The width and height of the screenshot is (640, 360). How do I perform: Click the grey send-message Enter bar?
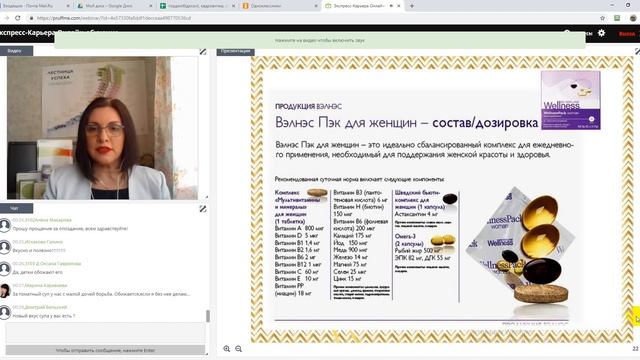point(105,350)
